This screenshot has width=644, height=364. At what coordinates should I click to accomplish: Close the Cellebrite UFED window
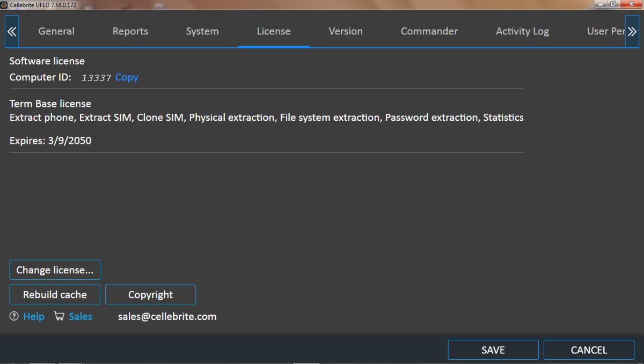pos(631,4)
